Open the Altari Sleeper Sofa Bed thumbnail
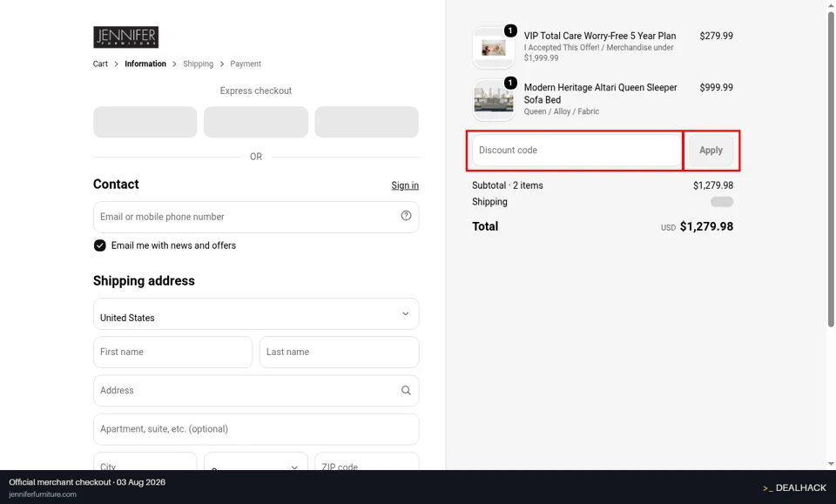This screenshot has width=836, height=504. point(493,99)
